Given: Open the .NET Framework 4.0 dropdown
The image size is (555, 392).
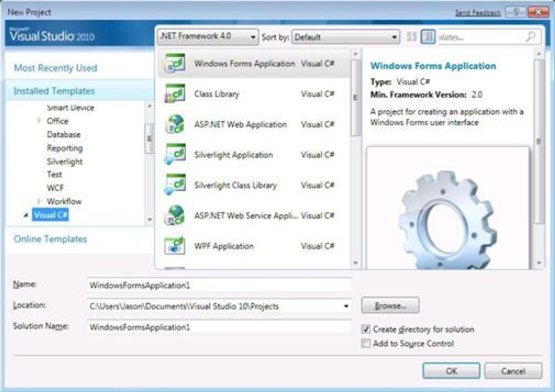Looking at the screenshot, I should (x=208, y=37).
